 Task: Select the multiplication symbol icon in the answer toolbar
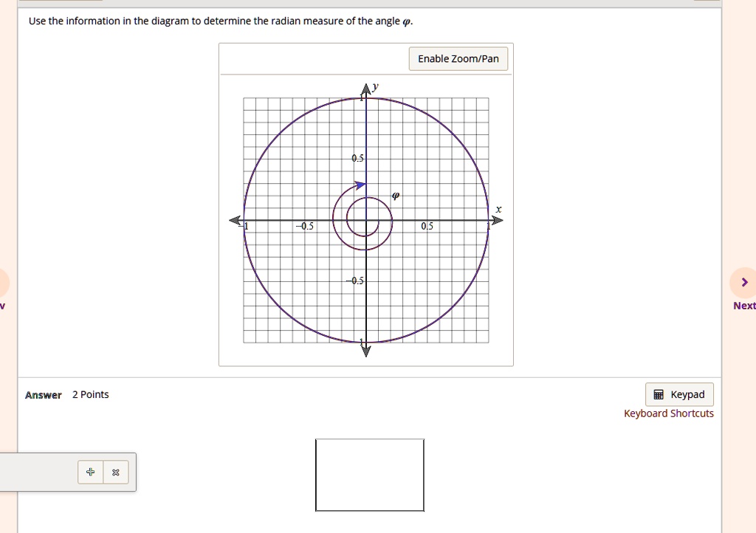(x=114, y=472)
